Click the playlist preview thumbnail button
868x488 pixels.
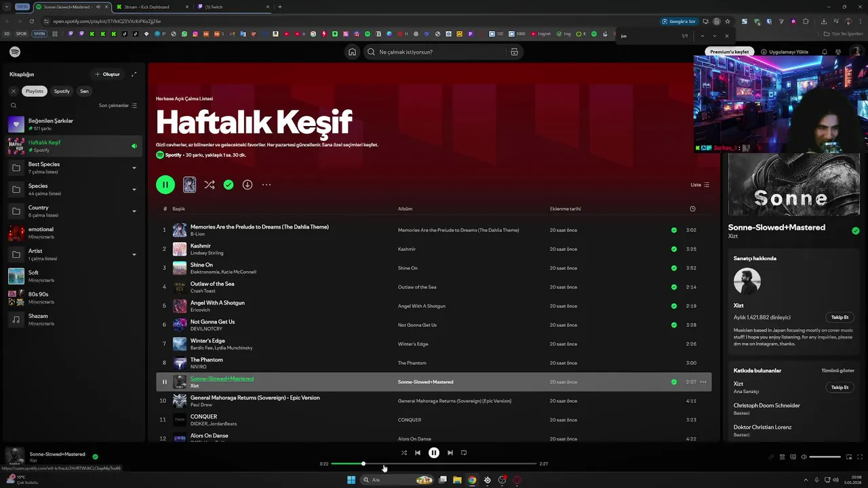click(x=189, y=184)
